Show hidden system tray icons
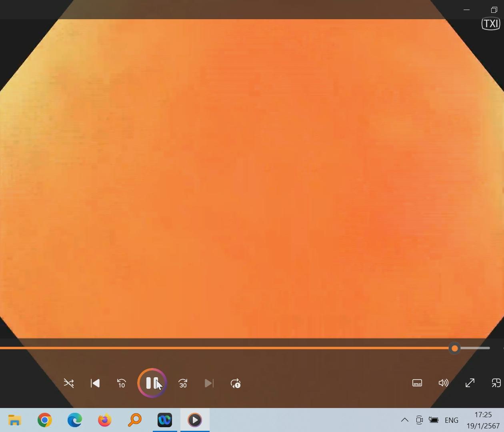 [405, 420]
